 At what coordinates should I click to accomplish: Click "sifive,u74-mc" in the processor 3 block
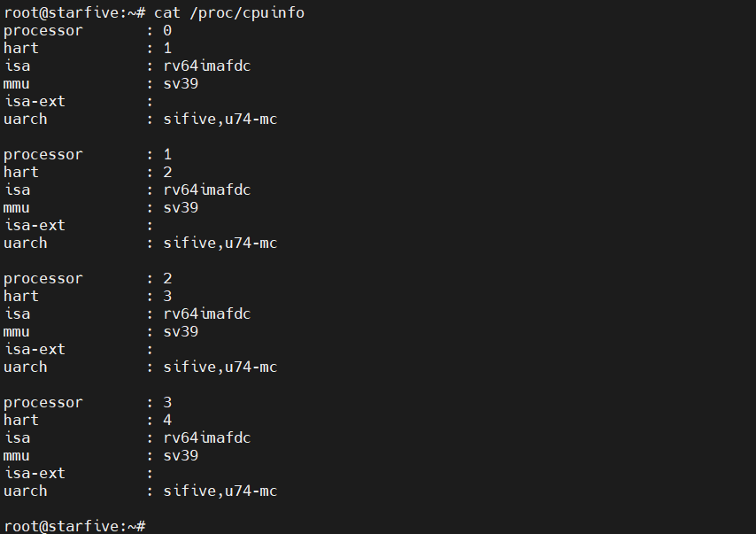point(220,491)
